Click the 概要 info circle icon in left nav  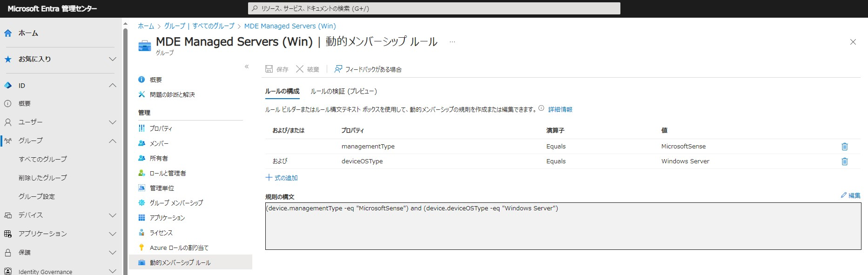[x=8, y=104]
